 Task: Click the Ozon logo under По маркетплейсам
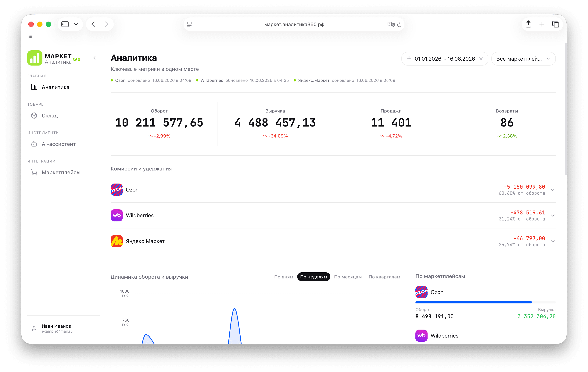click(x=421, y=292)
